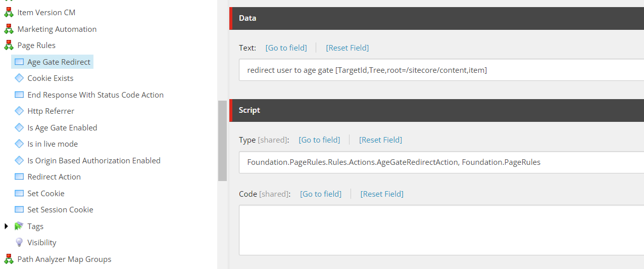
Task: Select Set Session Cookie tree item
Action: tap(60, 210)
